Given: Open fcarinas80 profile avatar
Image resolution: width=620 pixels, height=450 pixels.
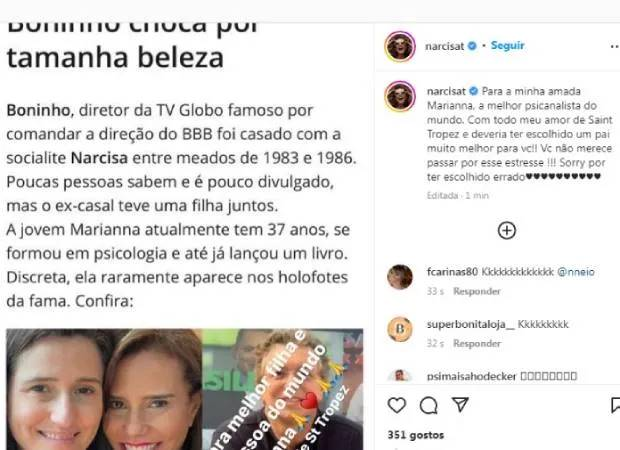Looking at the screenshot, I should point(400,277).
